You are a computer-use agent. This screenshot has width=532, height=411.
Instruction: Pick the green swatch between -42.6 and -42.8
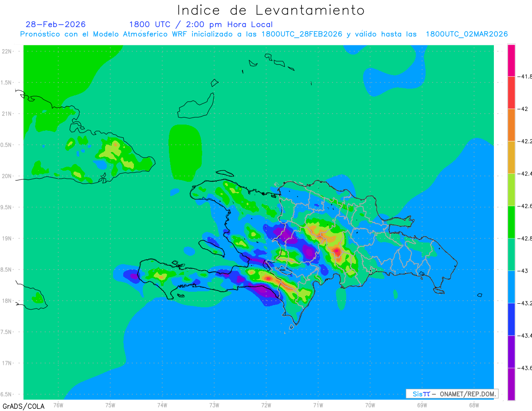click(x=511, y=222)
